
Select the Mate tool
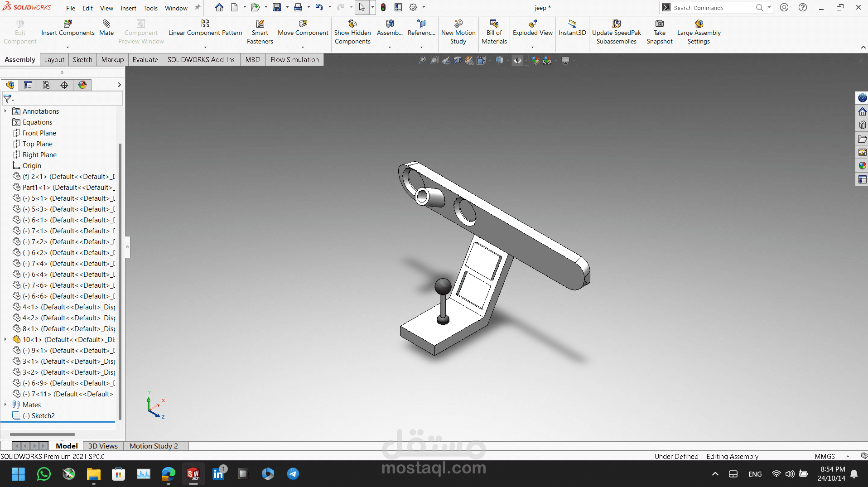pyautogui.click(x=106, y=28)
